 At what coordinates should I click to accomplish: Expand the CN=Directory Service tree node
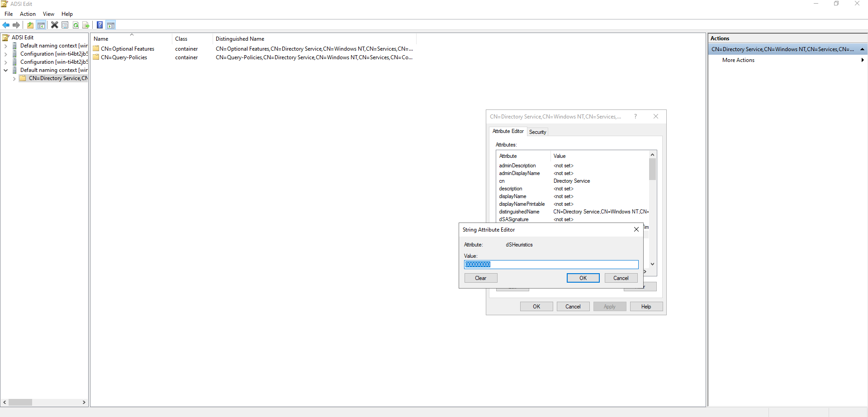click(x=14, y=78)
